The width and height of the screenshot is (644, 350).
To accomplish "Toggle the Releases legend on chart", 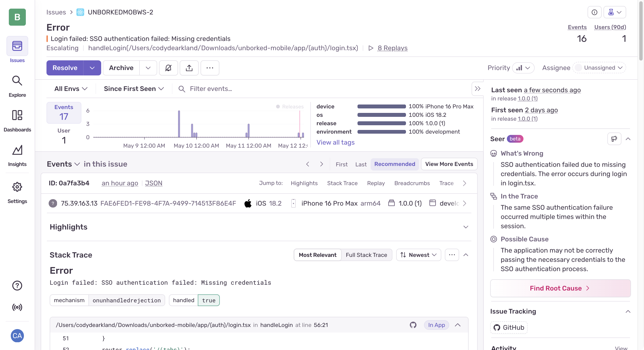I will pyautogui.click(x=290, y=107).
